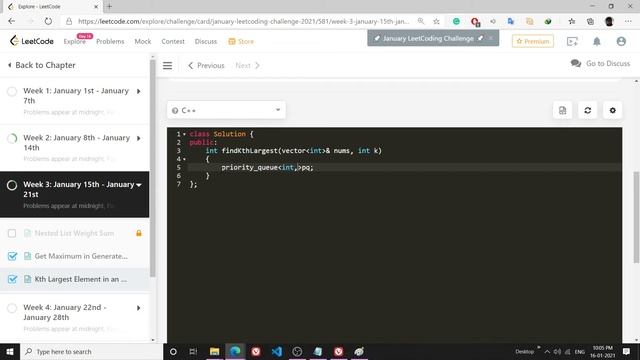Fold the class Solution code block at line 1
Viewport: 640px width, 360px height.
click(184, 134)
